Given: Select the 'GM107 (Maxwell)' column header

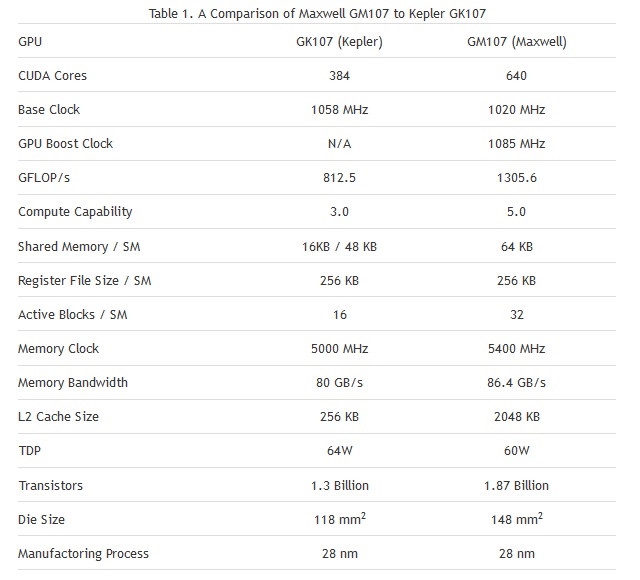Looking at the screenshot, I should click(517, 41).
